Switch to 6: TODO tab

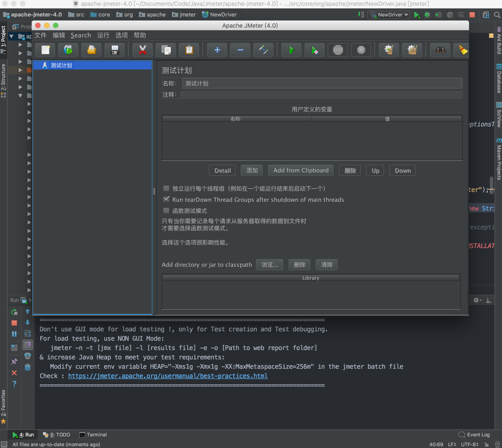click(57, 435)
